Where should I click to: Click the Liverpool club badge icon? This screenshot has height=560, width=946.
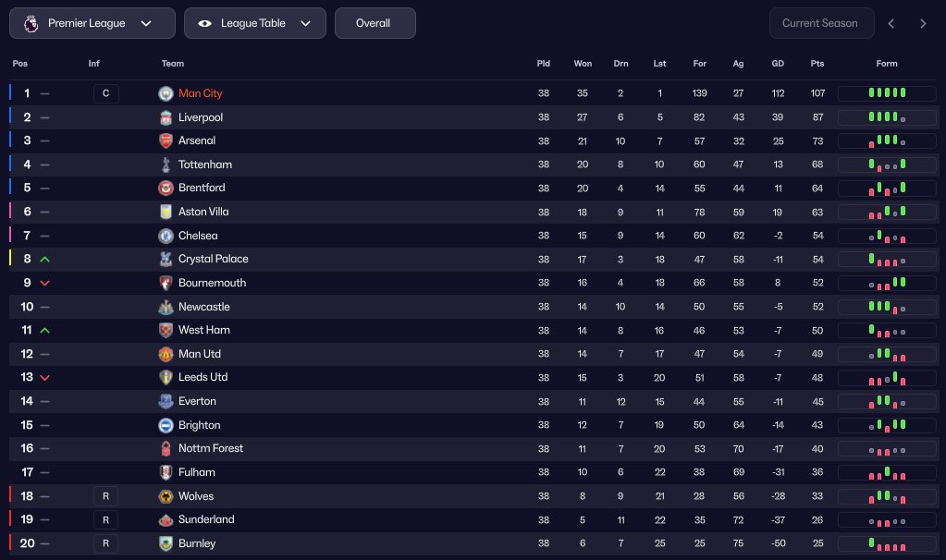click(x=166, y=117)
